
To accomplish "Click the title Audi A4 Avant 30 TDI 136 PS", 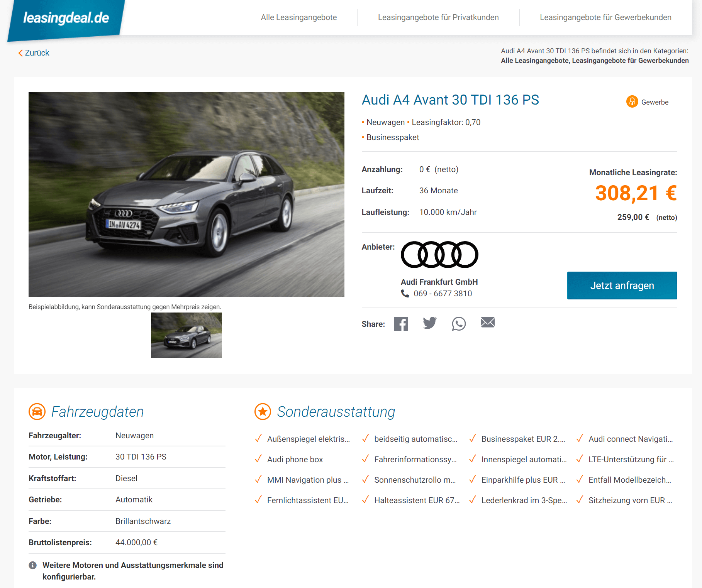I will (x=450, y=100).
